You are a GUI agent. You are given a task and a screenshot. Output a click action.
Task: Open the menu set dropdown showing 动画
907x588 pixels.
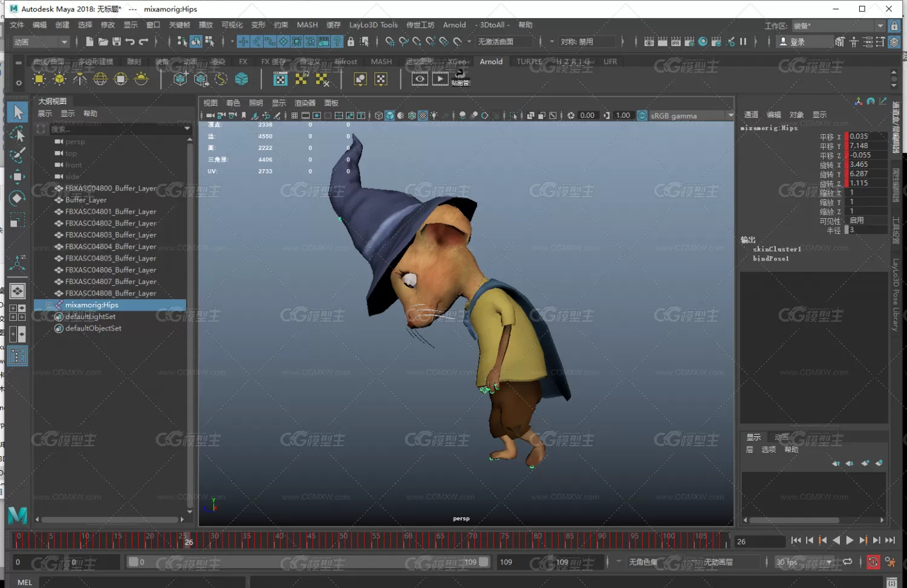tap(41, 42)
